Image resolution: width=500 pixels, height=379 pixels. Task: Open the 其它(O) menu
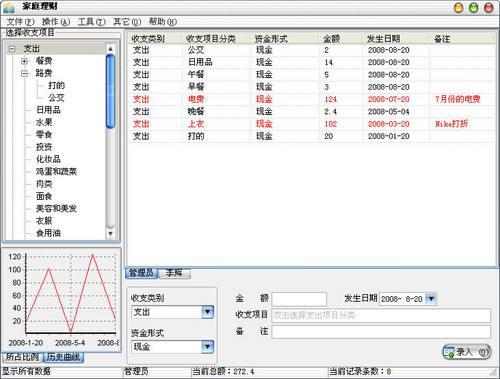pos(127,22)
